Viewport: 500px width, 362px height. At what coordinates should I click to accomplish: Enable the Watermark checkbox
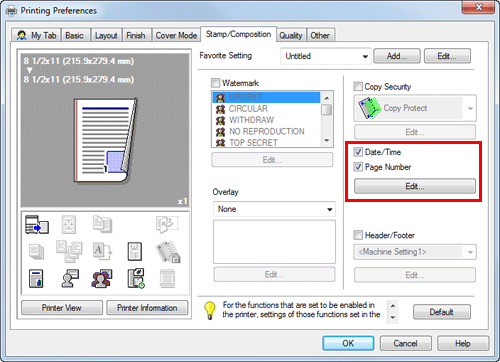pyautogui.click(x=216, y=83)
